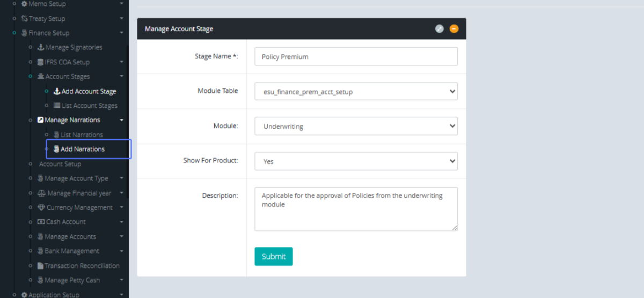The image size is (644, 298).
Task: Click the money icon beside Cash Account
Action: (x=41, y=222)
